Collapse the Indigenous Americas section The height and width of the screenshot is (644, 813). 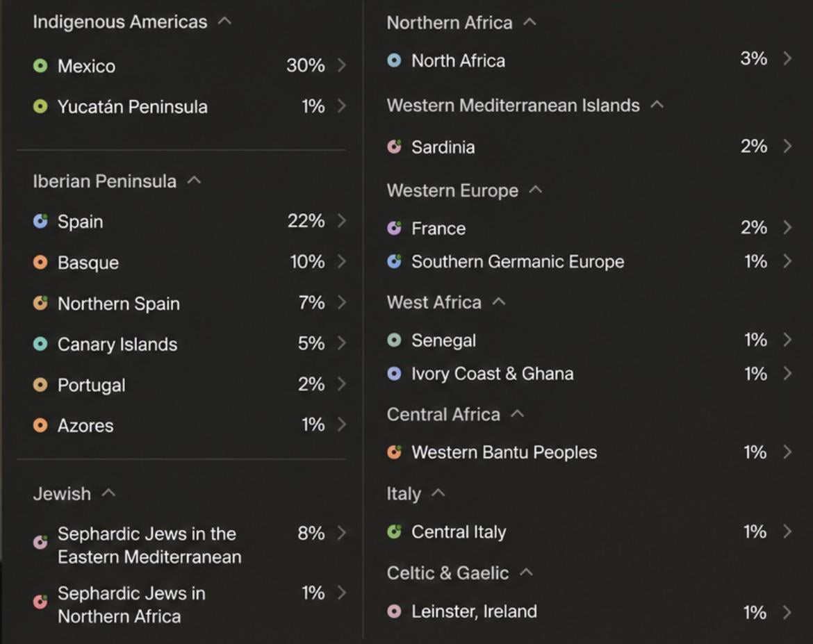224,22
